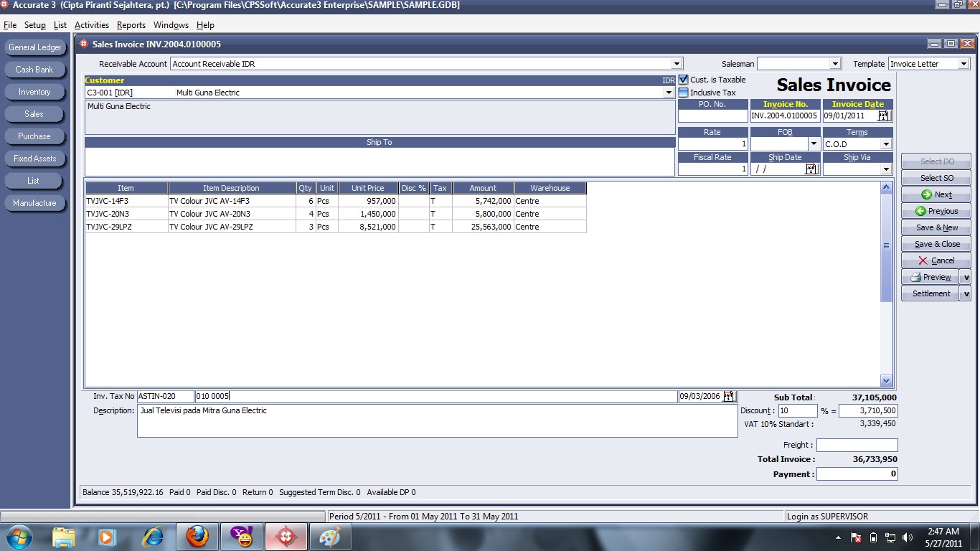Viewport: 980px width, 551px height.
Task: Open Paint from the taskbar
Action: tap(330, 537)
